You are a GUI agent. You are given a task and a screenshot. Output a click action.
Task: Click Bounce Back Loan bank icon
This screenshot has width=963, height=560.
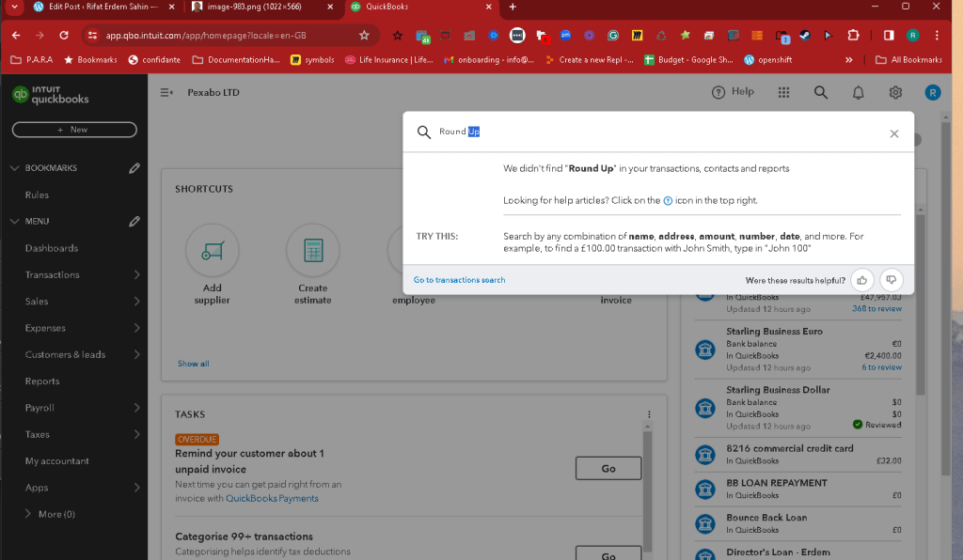point(705,523)
